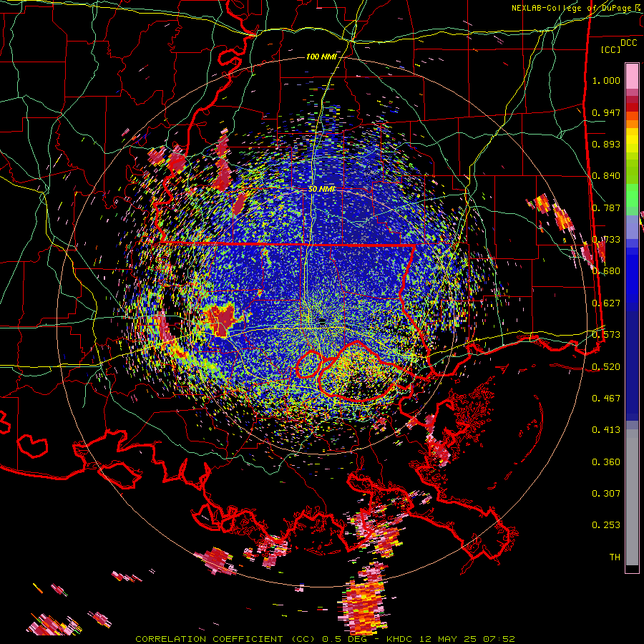
Task: Select the 0.360 scale value
Action: [x=606, y=462]
